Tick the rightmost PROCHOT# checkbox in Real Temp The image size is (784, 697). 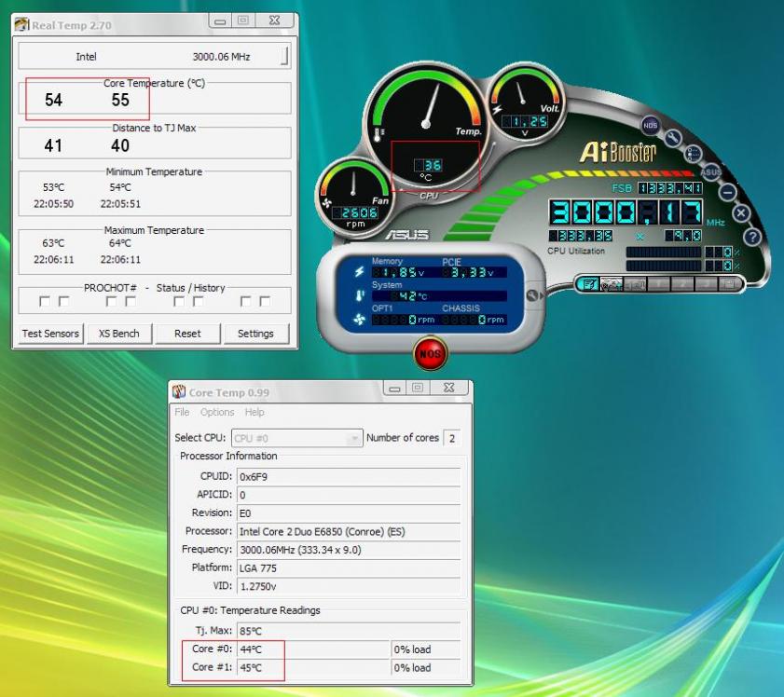coord(265,301)
